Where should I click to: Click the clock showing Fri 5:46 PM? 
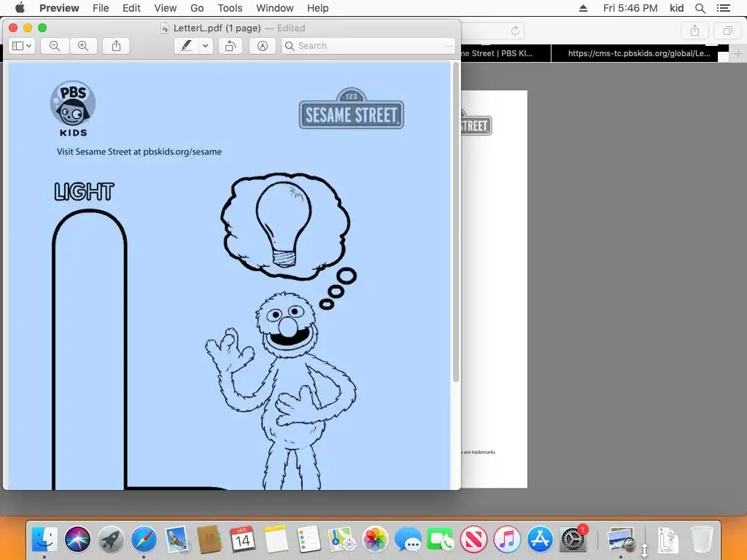[x=630, y=8]
